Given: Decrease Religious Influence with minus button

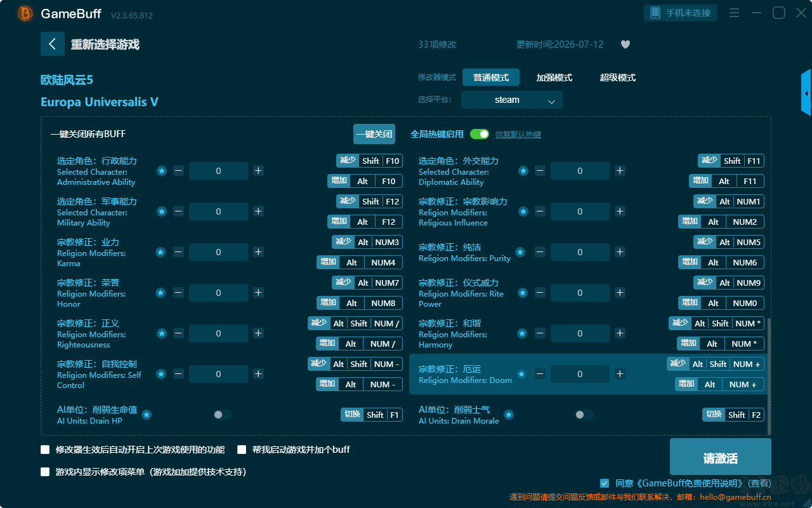Looking at the screenshot, I should click(540, 211).
